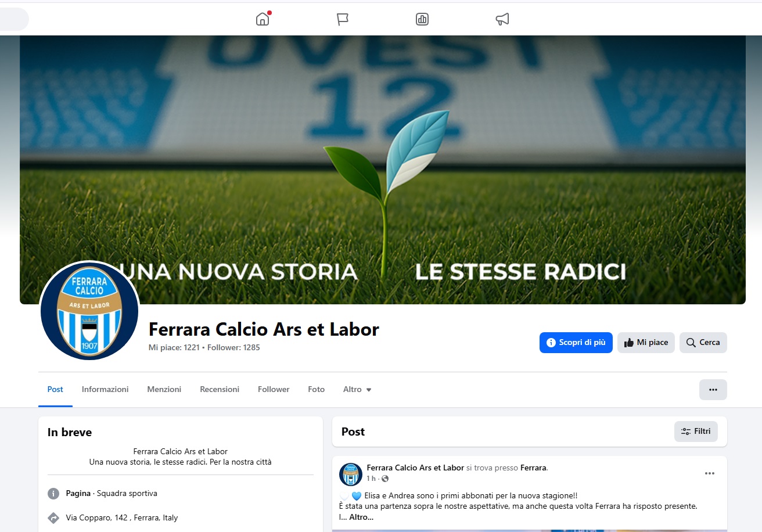This screenshot has height=532, width=762.
Task: Open the insights bar chart icon
Action: pyautogui.click(x=422, y=19)
